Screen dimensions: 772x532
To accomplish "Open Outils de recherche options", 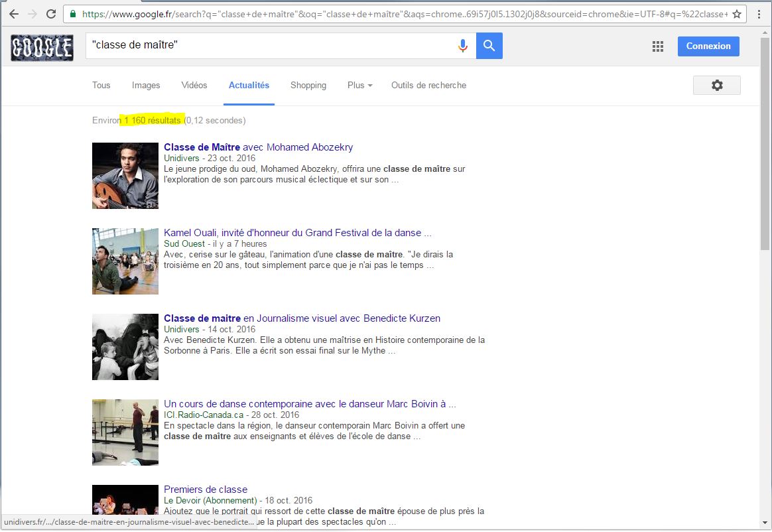I will pos(428,86).
